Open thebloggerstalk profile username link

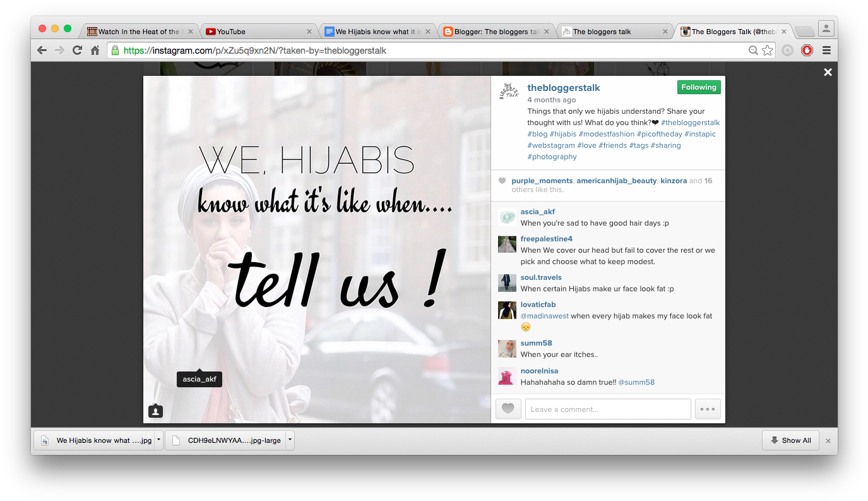coord(563,88)
